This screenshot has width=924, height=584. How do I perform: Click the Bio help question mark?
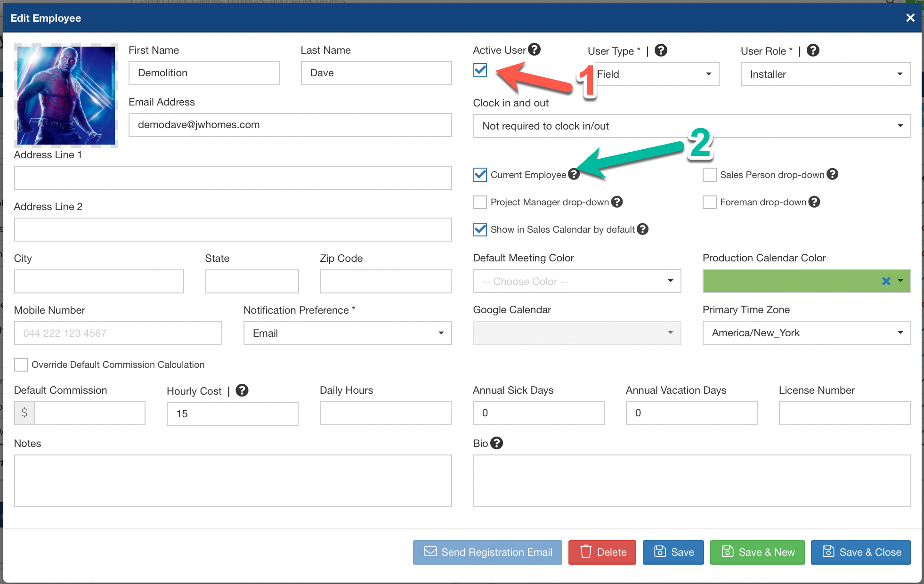(x=496, y=443)
